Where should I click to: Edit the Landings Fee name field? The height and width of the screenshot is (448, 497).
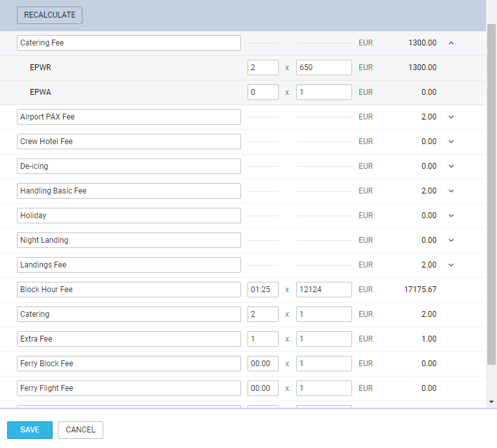point(129,265)
